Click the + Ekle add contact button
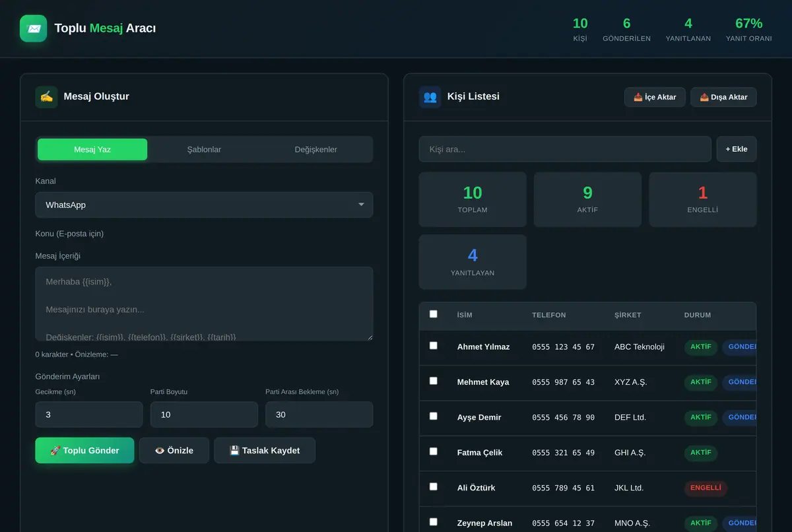792x532 pixels. [x=737, y=149]
